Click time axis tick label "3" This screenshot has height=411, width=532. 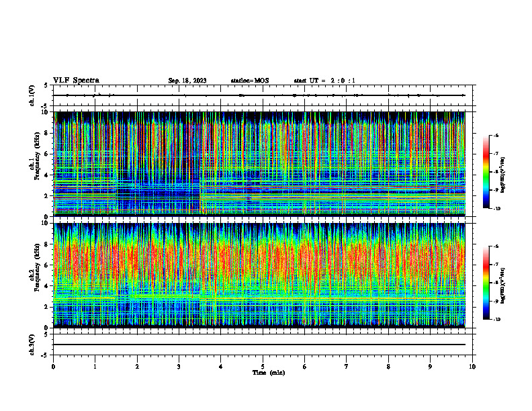[x=179, y=367]
